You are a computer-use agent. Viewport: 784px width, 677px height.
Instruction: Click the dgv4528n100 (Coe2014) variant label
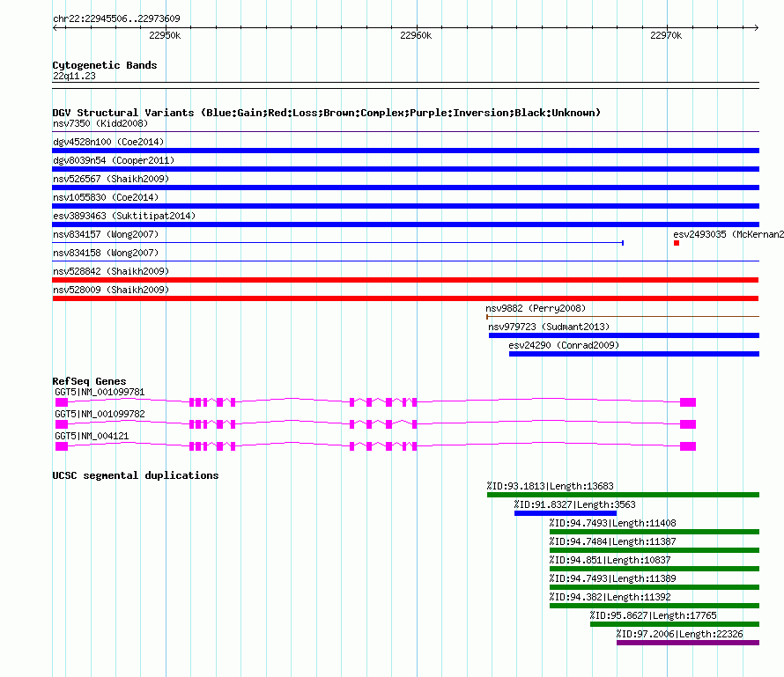click(108, 142)
